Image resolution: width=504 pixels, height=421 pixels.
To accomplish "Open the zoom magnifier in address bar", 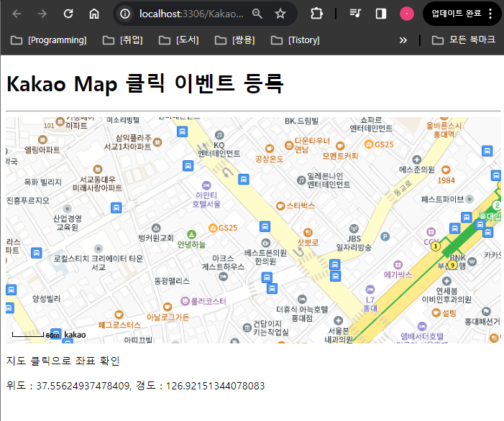I will coord(257,14).
